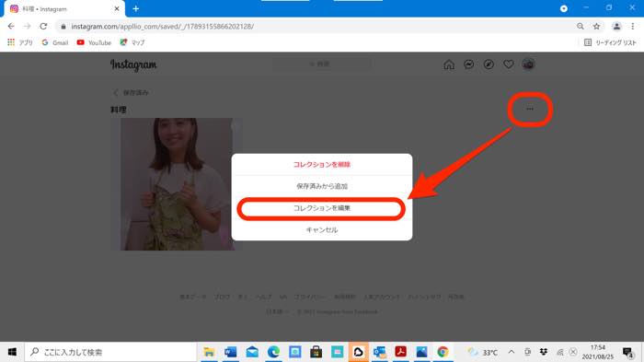Open the YouTube bookmark
This screenshot has width=644, height=362.
94,42
